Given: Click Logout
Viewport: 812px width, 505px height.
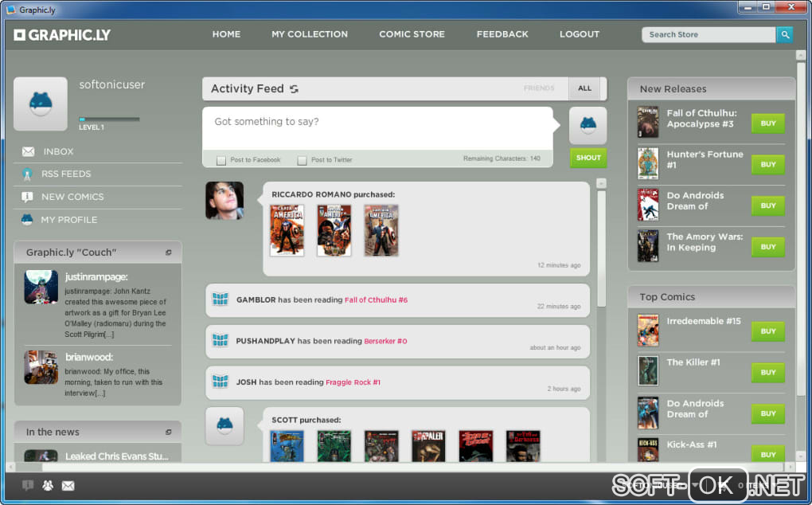Looking at the screenshot, I should tap(580, 34).
